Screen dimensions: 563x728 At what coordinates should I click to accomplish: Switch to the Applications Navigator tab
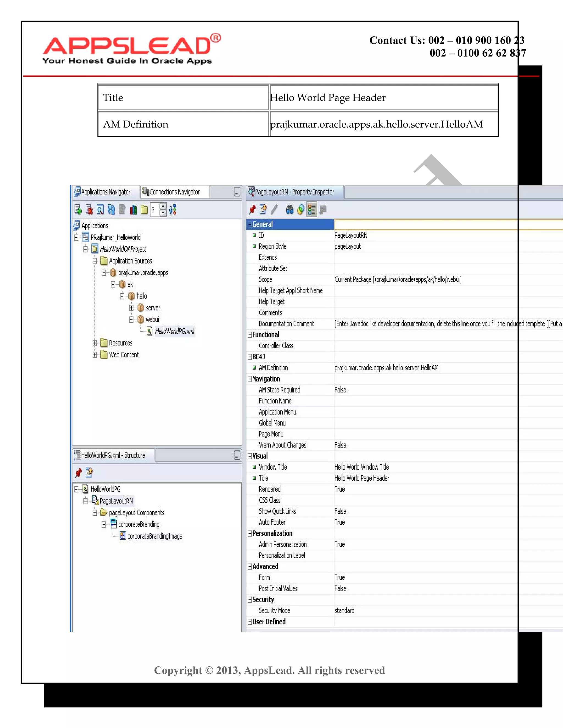pyautogui.click(x=106, y=192)
